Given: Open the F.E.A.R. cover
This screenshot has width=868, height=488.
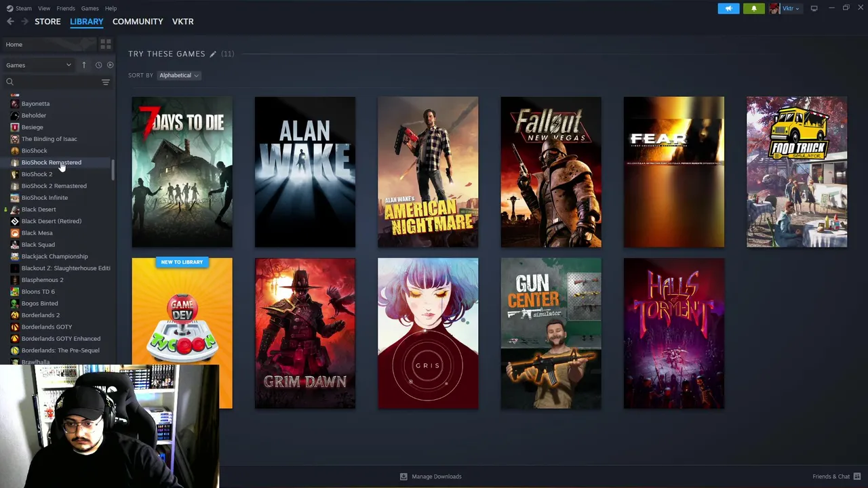Looking at the screenshot, I should [x=674, y=172].
